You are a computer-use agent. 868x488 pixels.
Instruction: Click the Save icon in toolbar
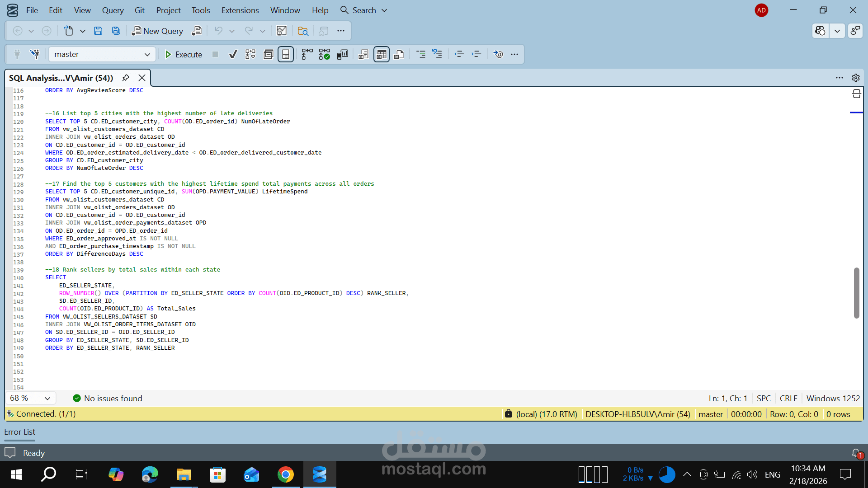[x=98, y=31]
